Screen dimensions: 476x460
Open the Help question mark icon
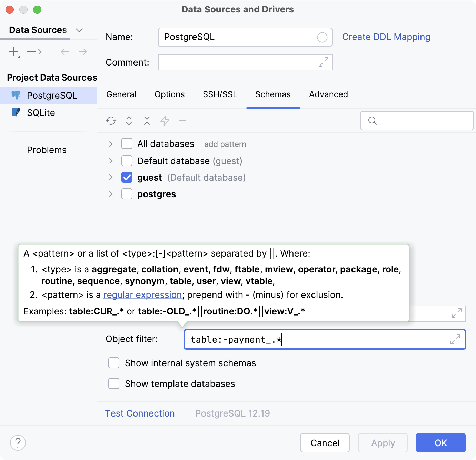(x=18, y=443)
